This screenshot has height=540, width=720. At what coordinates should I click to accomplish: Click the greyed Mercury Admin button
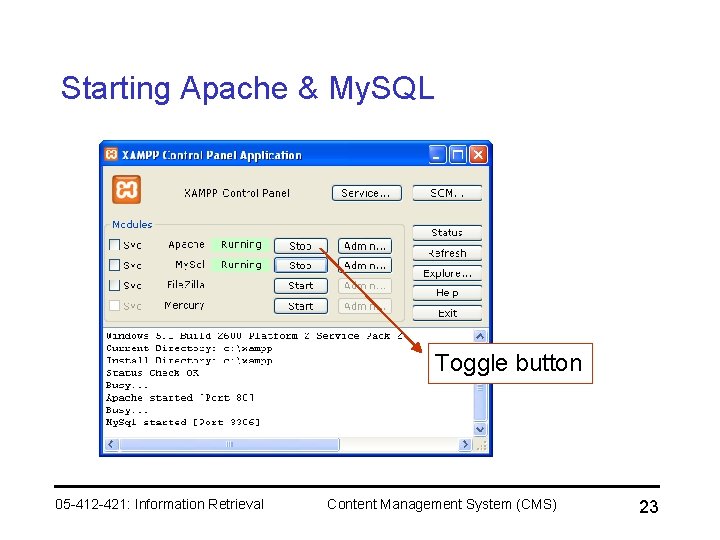pyautogui.click(x=365, y=306)
